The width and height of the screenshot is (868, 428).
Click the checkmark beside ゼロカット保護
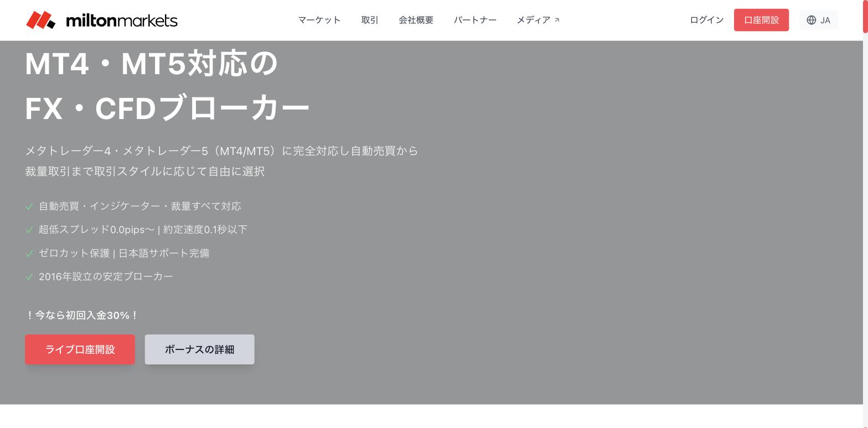click(x=29, y=254)
